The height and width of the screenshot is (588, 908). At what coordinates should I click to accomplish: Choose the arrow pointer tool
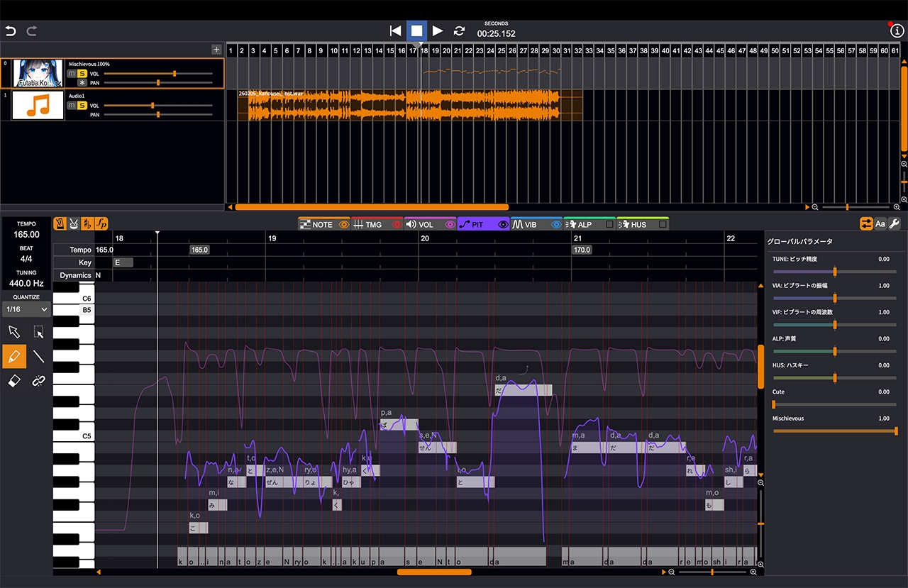[14, 332]
